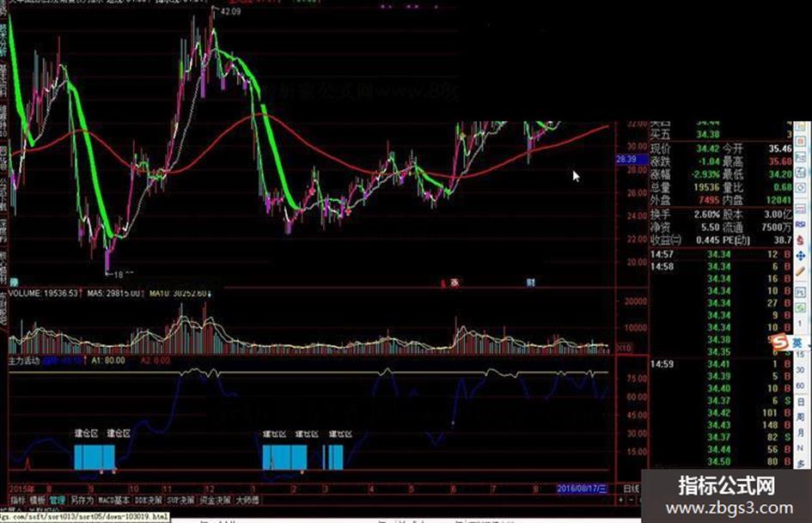
Task: Click the wavy line chart icon in right toolbar
Action: point(801,210)
